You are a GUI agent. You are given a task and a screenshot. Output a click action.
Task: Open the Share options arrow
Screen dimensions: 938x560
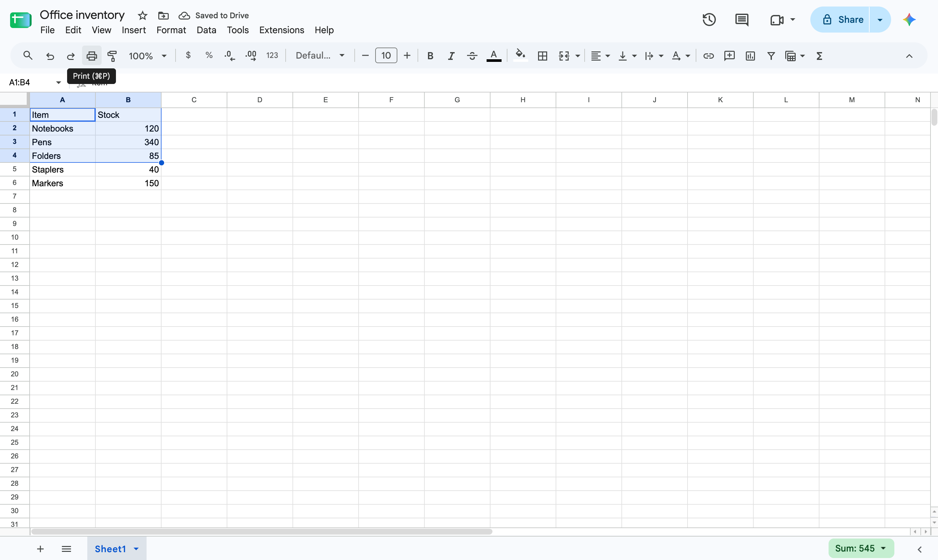(x=880, y=20)
